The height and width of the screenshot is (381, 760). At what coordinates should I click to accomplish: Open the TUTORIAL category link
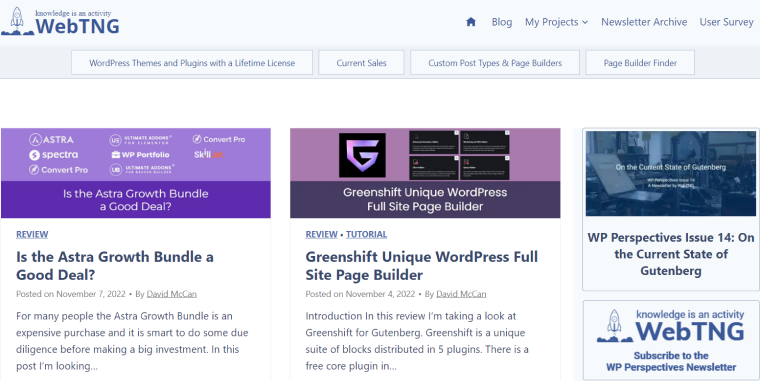(366, 234)
